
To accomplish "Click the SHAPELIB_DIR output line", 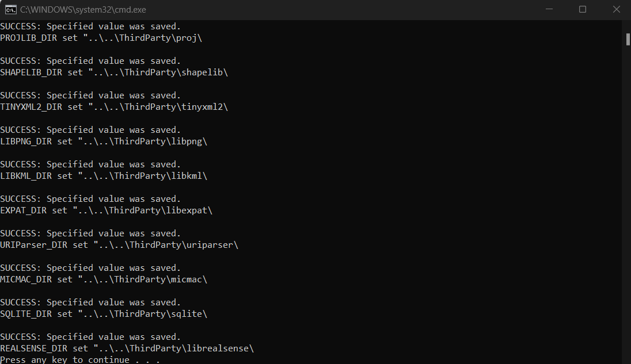I will tap(114, 72).
